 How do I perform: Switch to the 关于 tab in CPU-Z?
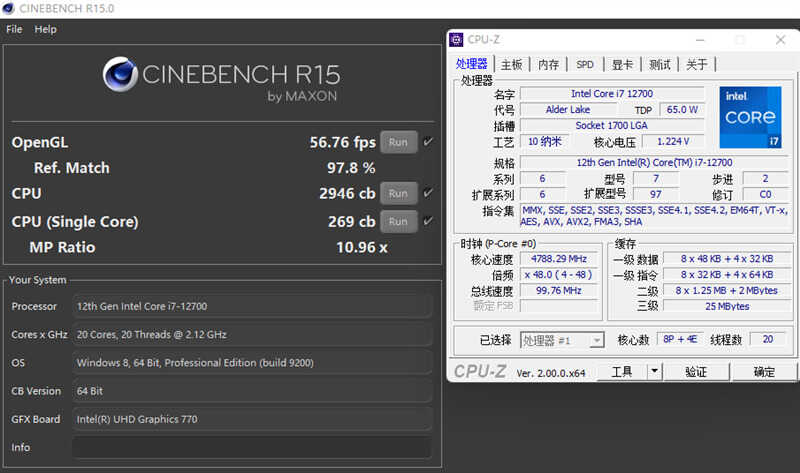697,64
